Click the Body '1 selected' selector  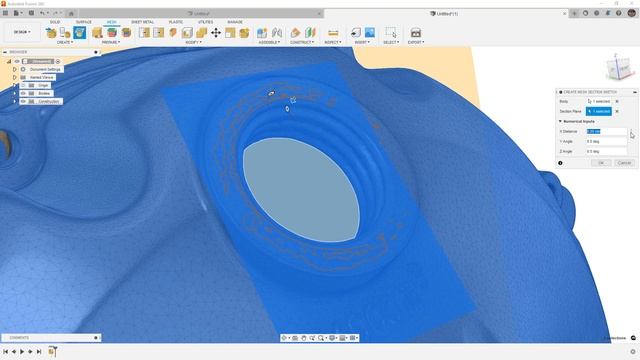[599, 101]
